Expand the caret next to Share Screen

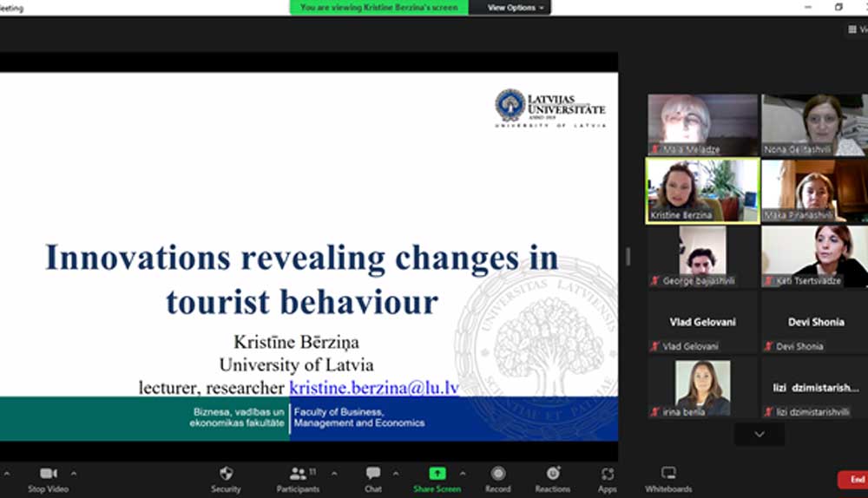462,474
